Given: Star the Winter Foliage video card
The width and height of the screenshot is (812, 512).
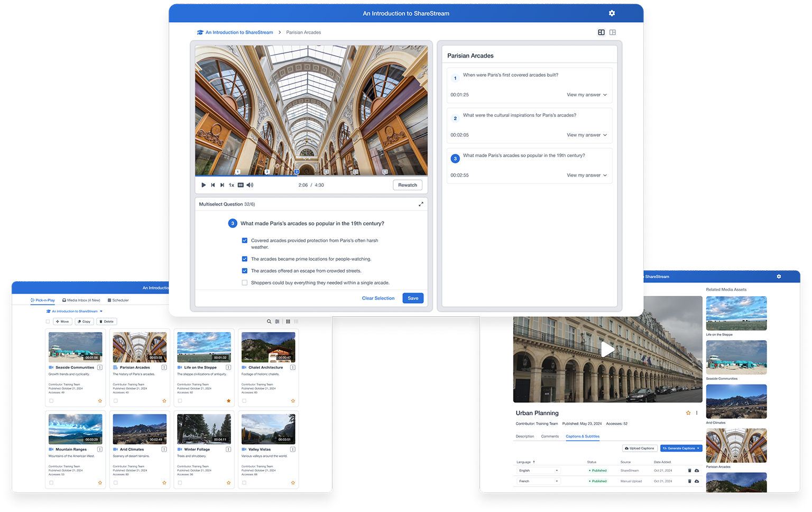Looking at the screenshot, I should [x=228, y=483].
